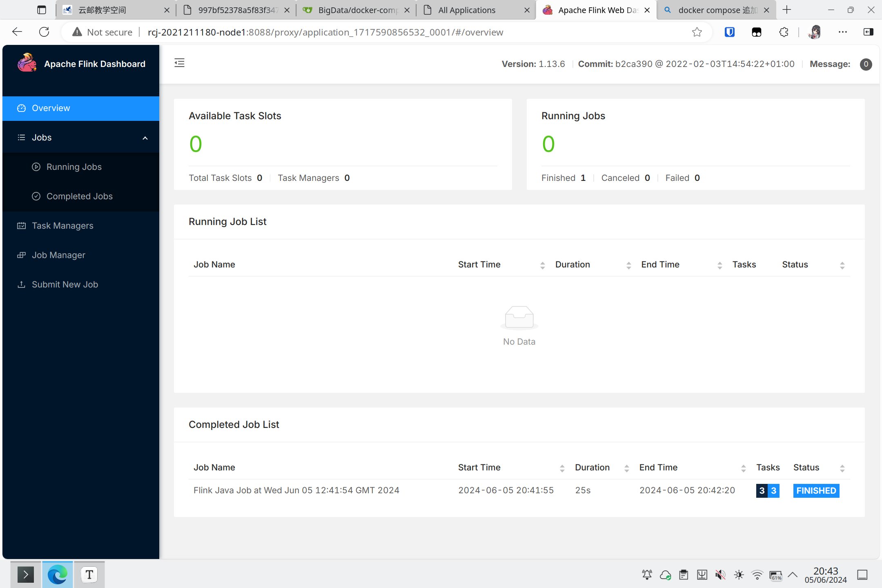Image resolution: width=882 pixels, height=588 pixels.
Task: Go to the Task Managers page
Action: point(81,226)
